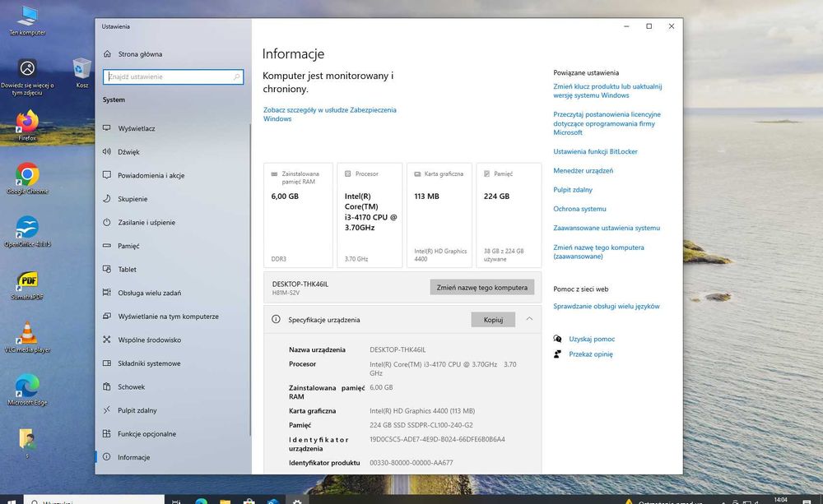This screenshot has height=504, width=823.
Task: Select Dowiedz się więcej o tym zdjęciu icon
Action: tap(27, 76)
